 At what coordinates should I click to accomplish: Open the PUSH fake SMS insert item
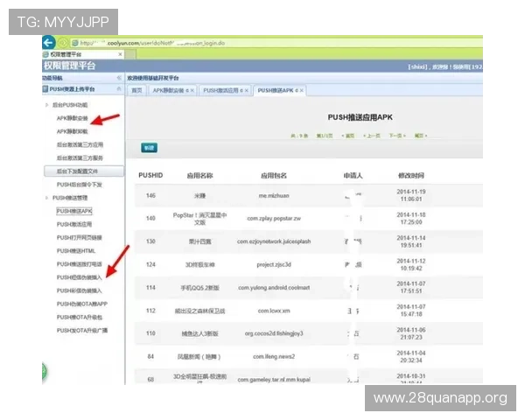pos(80,277)
